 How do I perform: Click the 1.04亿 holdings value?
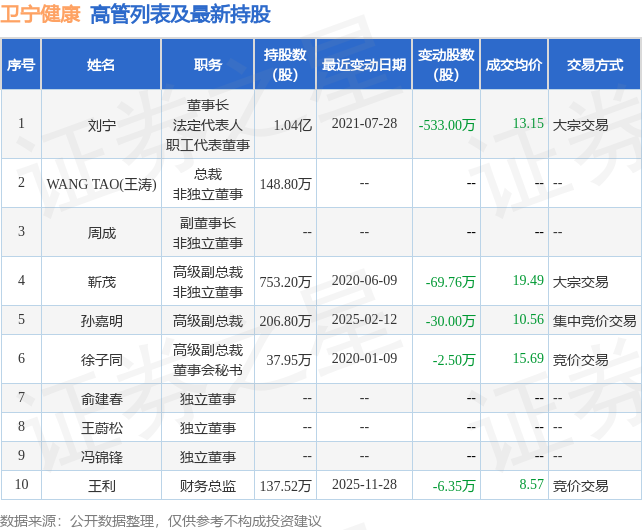[293, 125]
